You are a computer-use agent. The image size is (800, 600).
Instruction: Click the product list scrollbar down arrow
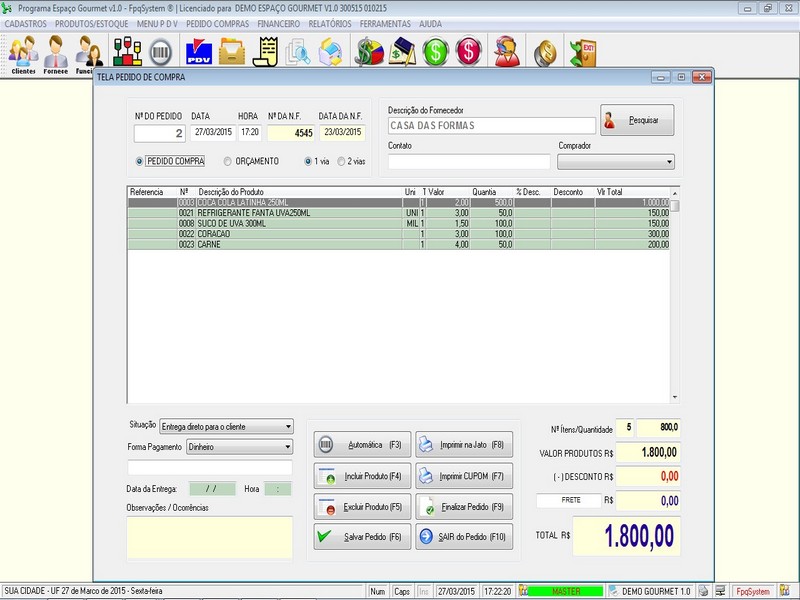[675, 397]
